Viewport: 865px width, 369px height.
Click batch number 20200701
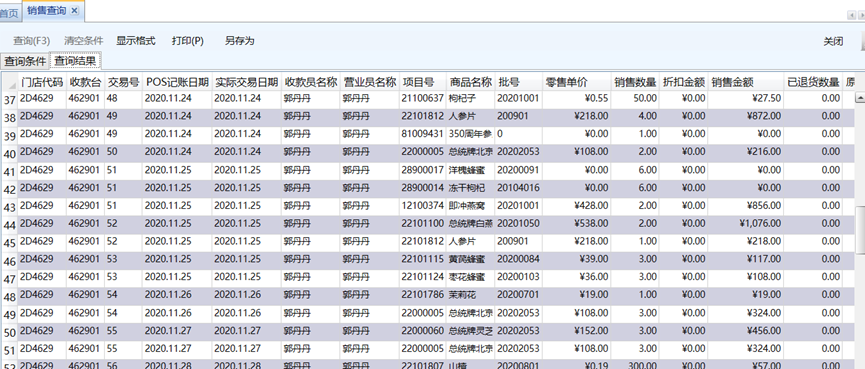tap(518, 295)
